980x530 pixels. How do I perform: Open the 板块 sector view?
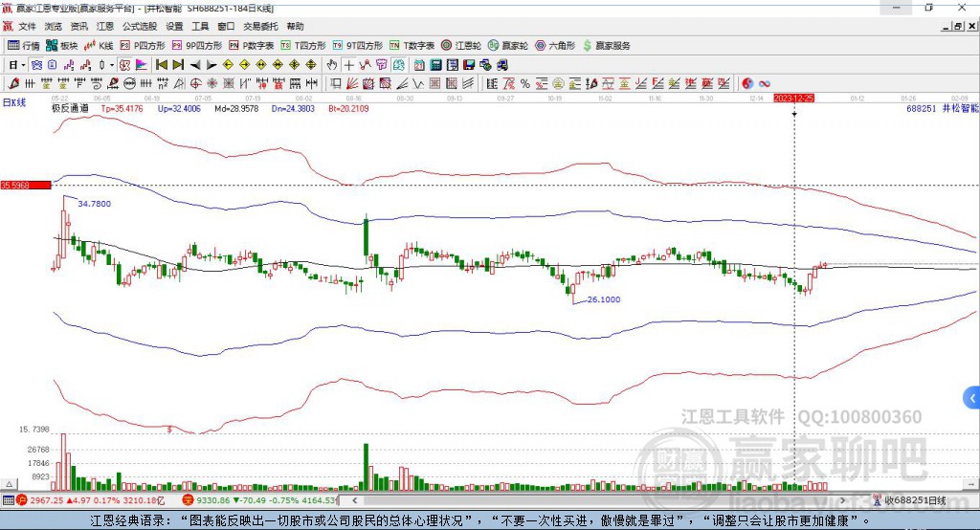point(62,46)
